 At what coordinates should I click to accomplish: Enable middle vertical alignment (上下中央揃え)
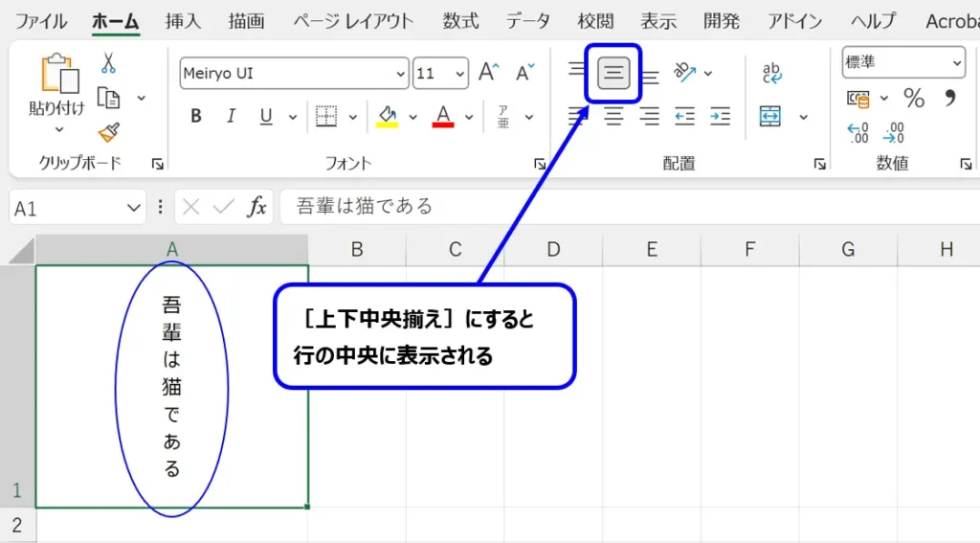613,73
